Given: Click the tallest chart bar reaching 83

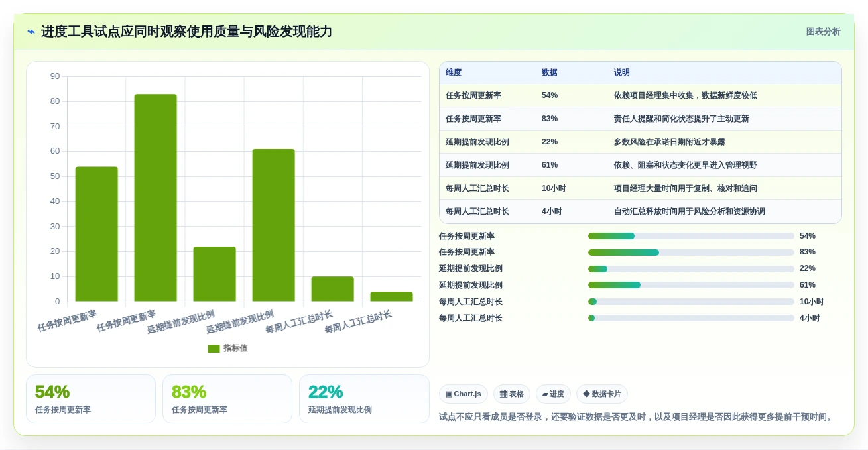Looking at the screenshot, I should (156, 198).
